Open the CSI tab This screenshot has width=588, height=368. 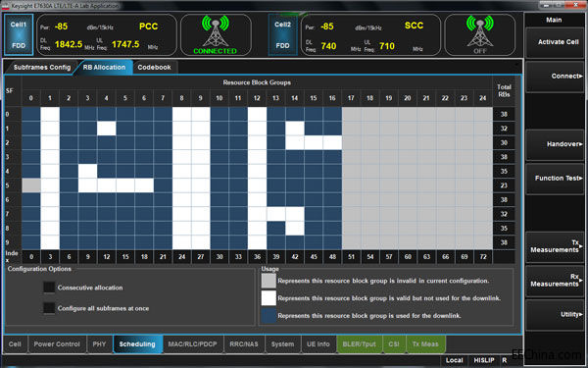pos(394,344)
